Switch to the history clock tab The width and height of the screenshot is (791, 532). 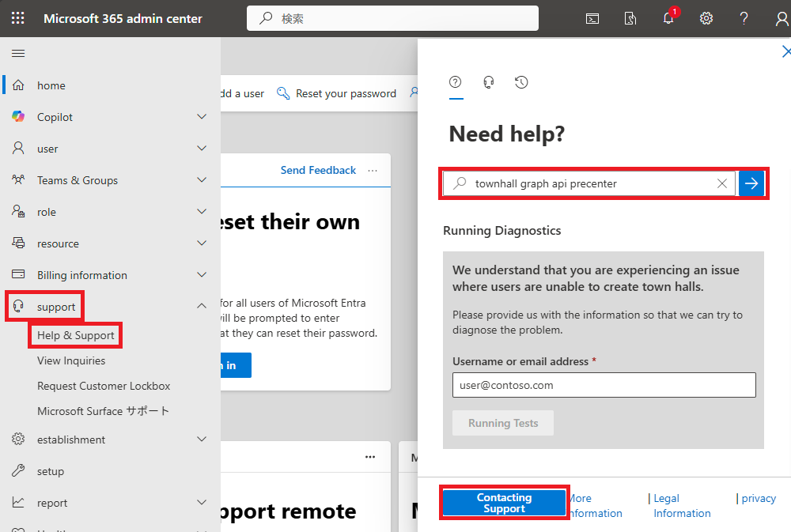point(521,82)
